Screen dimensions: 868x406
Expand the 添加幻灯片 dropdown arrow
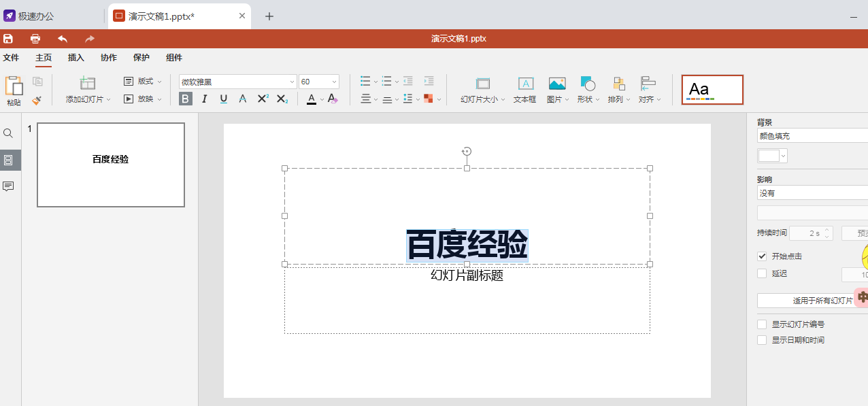(x=109, y=99)
